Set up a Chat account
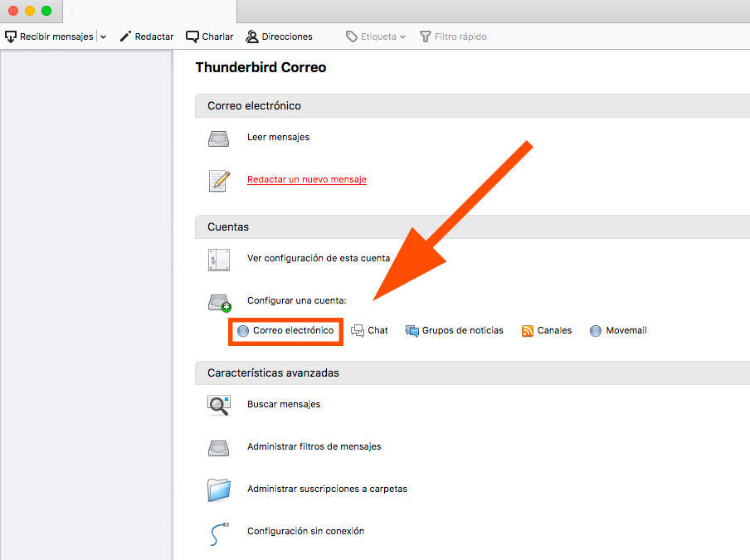This screenshot has height=560, width=750. pos(370,330)
